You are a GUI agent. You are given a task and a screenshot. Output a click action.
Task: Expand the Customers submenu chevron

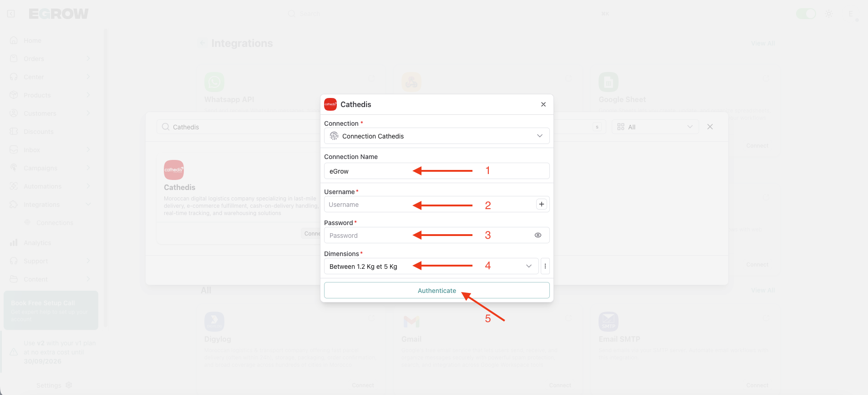pyautogui.click(x=88, y=113)
